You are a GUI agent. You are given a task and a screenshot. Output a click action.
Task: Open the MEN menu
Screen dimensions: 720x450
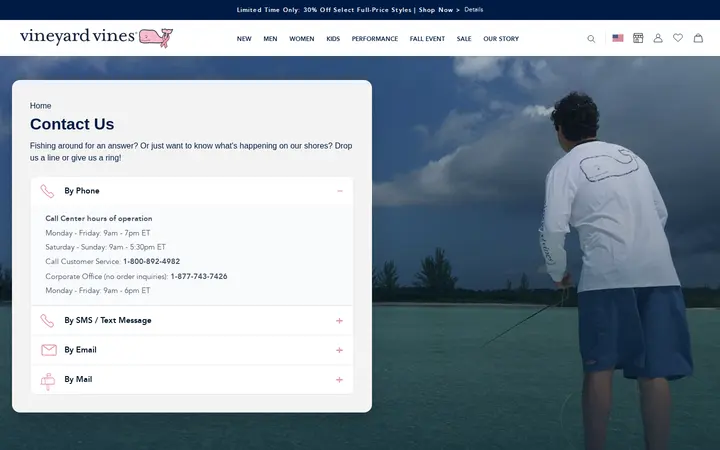(x=270, y=39)
